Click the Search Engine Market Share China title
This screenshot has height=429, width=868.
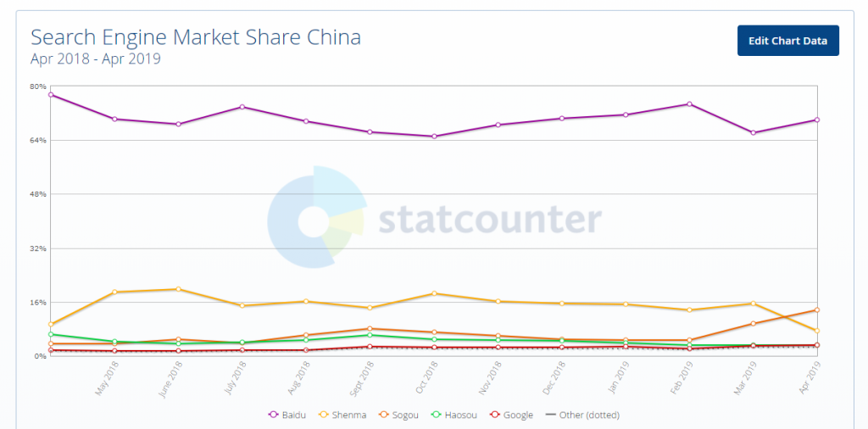click(196, 37)
